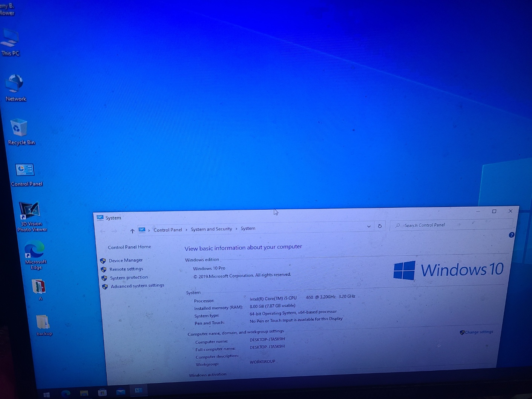Click the Forward navigation arrow

(115, 231)
